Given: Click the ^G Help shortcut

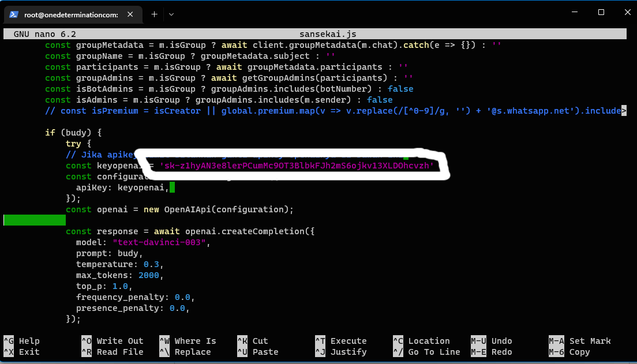Looking at the screenshot, I should [22, 341].
